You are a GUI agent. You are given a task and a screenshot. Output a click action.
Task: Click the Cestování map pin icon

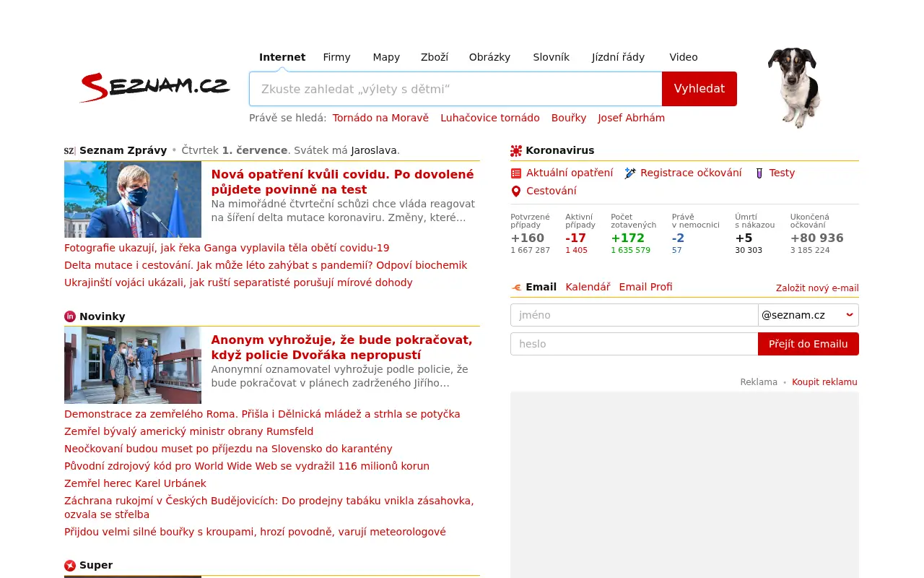[x=516, y=191]
